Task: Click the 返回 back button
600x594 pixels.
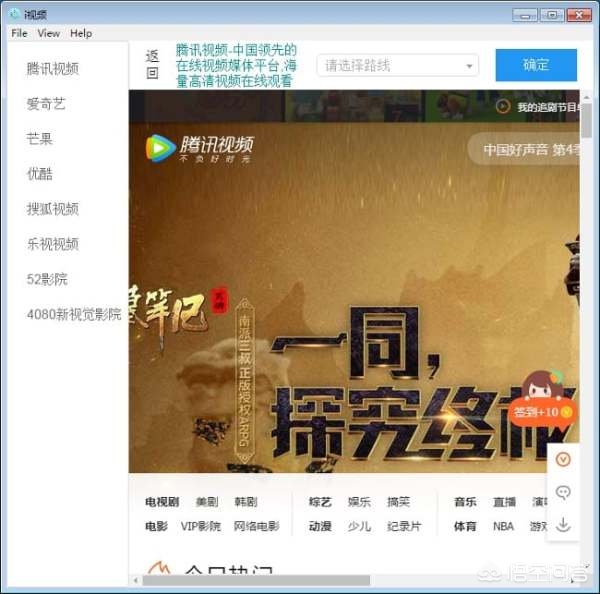Action: [152, 64]
